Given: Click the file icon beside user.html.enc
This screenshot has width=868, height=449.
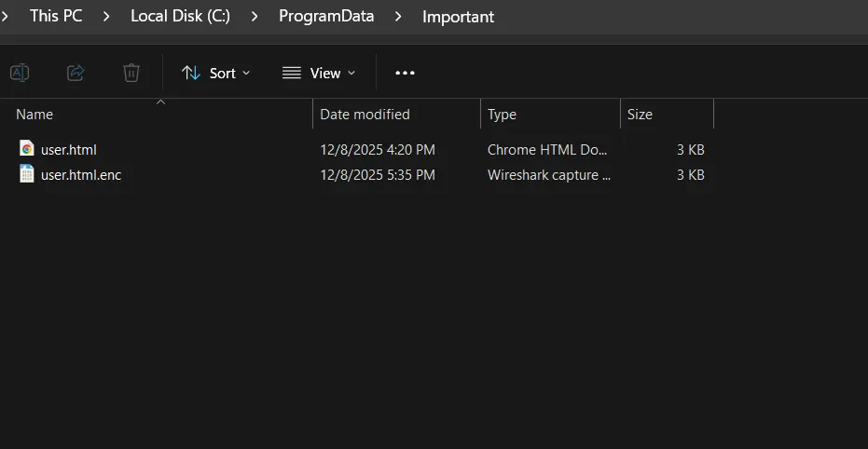Looking at the screenshot, I should (27, 174).
